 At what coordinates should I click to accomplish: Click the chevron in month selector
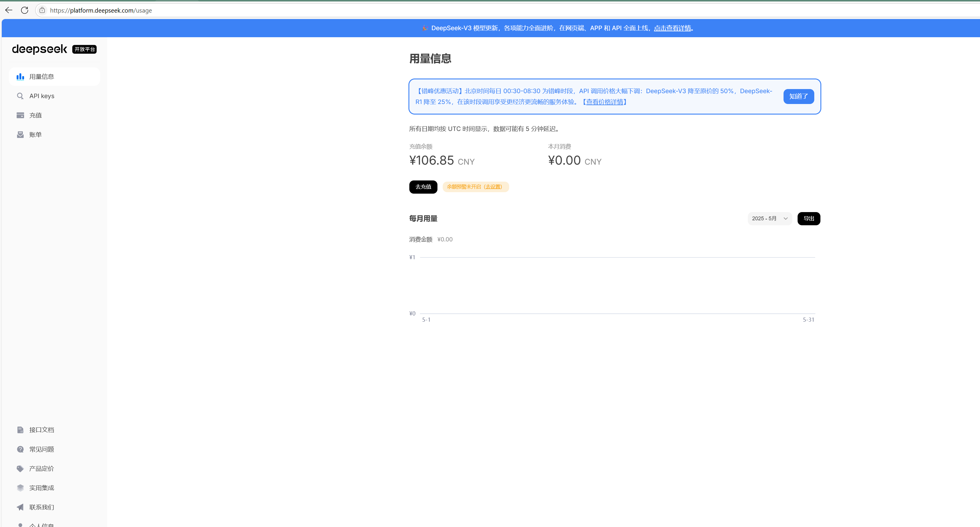pos(786,219)
